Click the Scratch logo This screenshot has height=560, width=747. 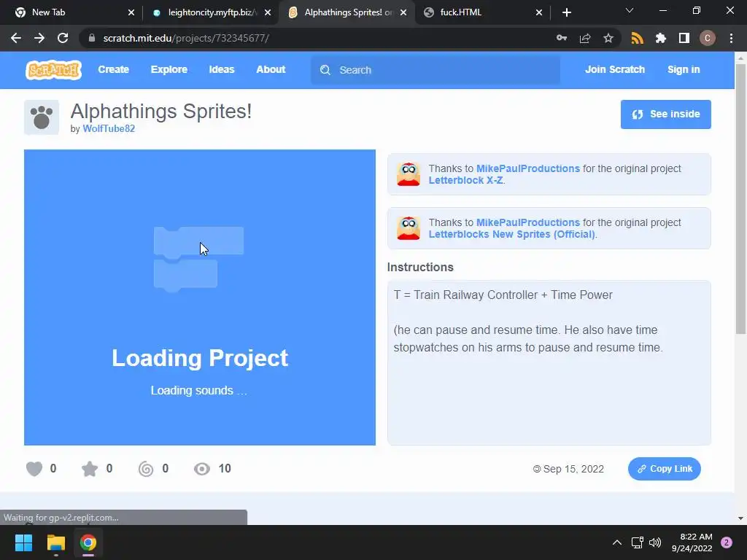[53, 70]
